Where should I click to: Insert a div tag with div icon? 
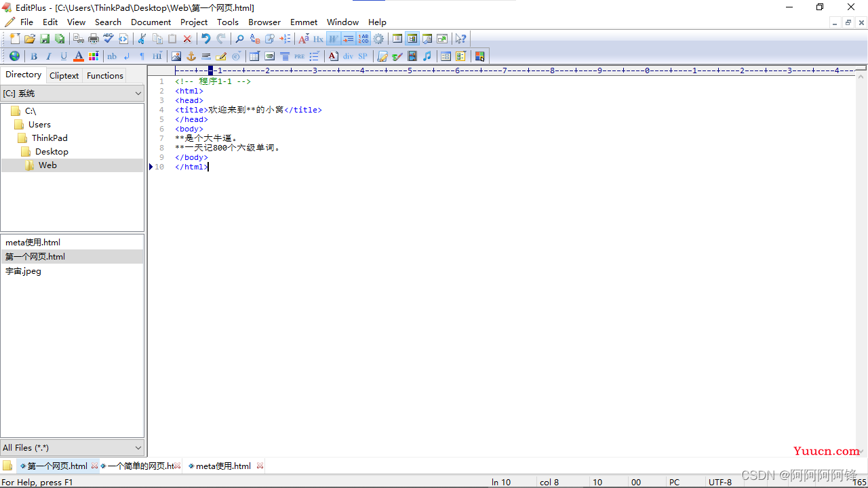click(348, 56)
